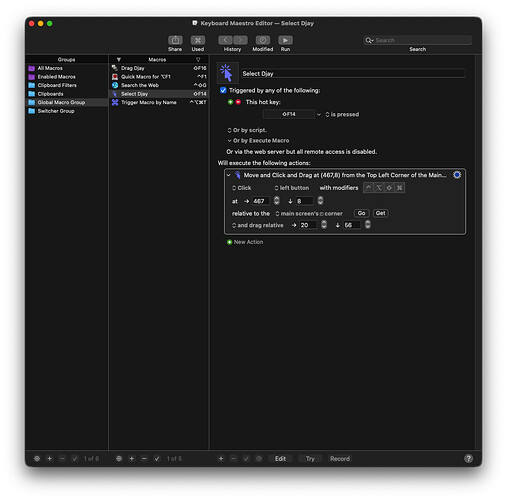The image size is (506, 500).
Task: Adjust the drag 20 stepper
Action: 324,225
